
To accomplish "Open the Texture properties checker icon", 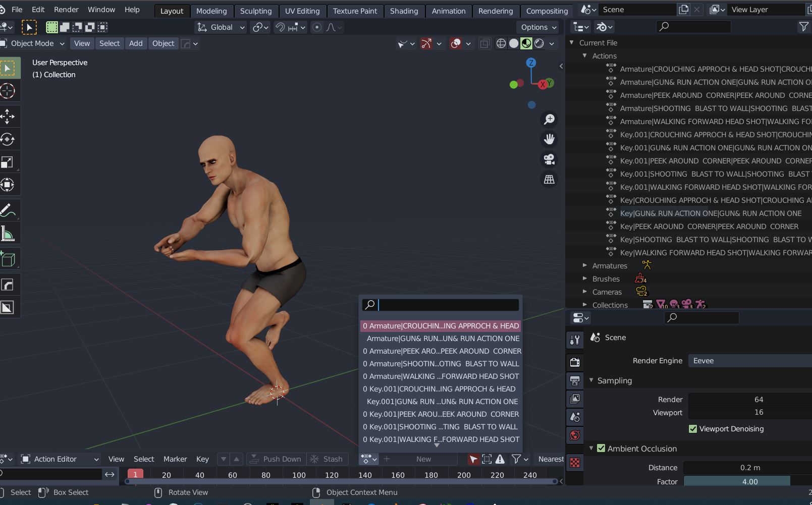I will click(575, 462).
